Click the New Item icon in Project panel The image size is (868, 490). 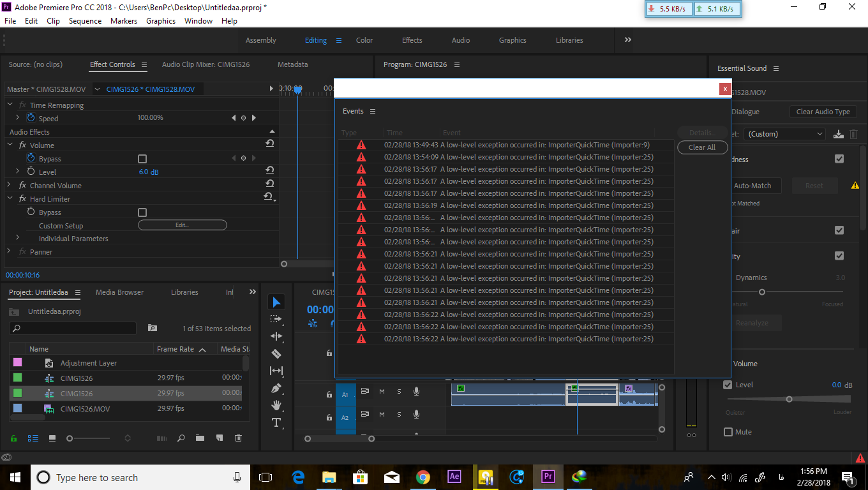pos(219,438)
